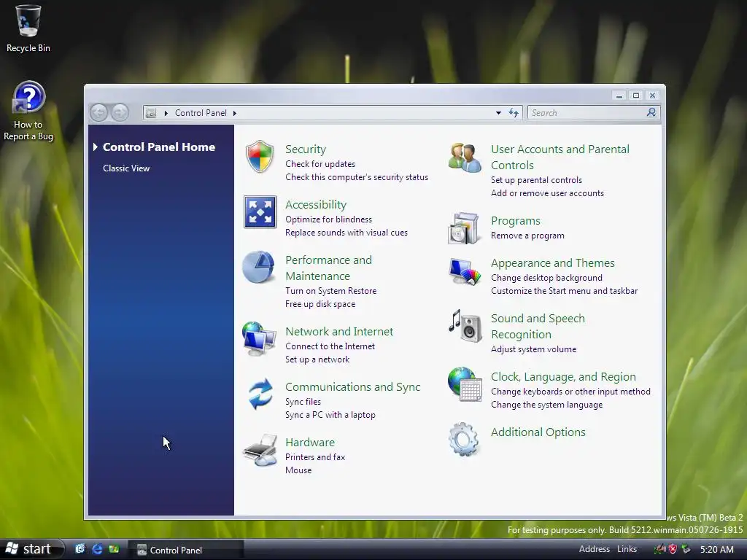Switch to Classic View
This screenshot has width=747, height=560.
coord(126,168)
